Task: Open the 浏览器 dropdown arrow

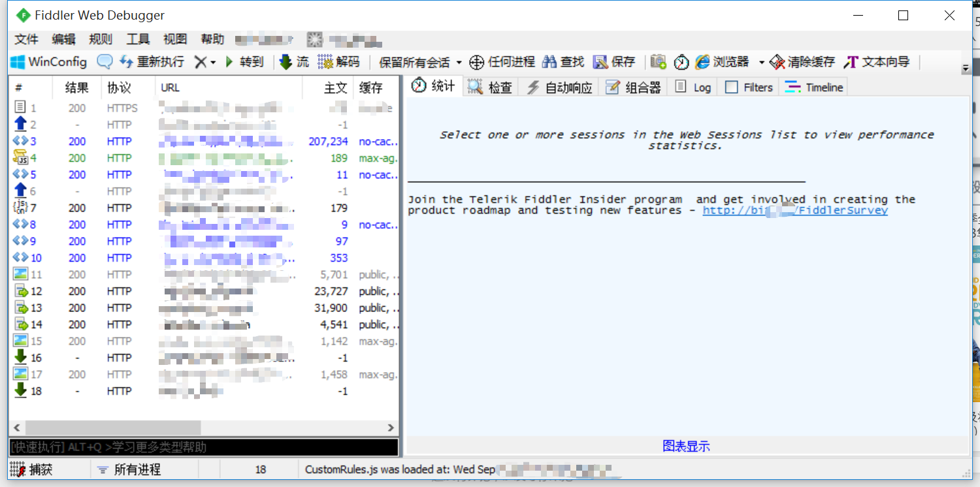Action: tap(761, 63)
